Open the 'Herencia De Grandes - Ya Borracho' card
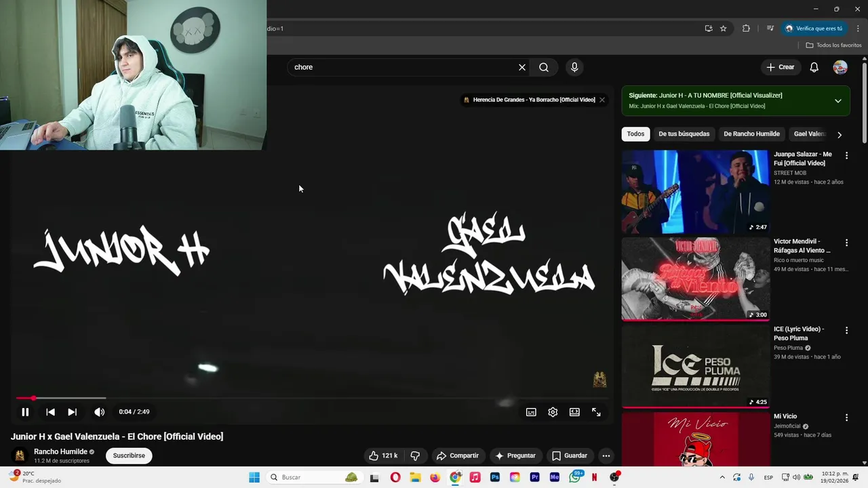This screenshot has height=488, width=868. (529, 100)
